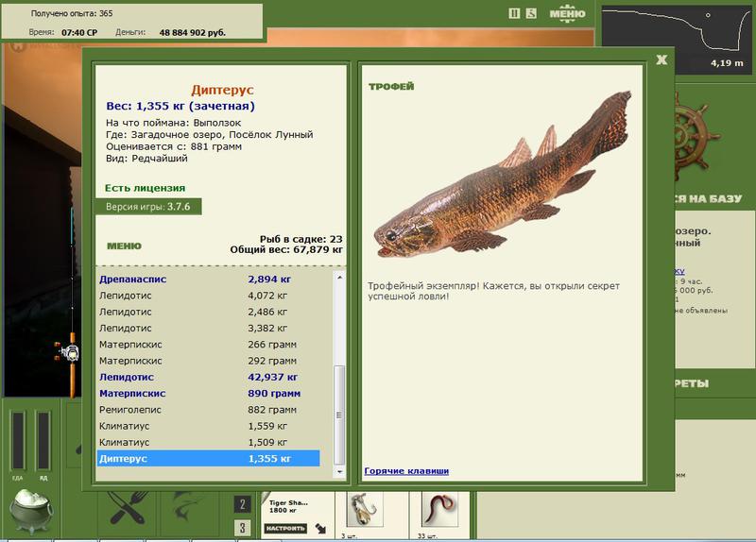Viewport: 756px width, 542px height.
Task: Select the worm bait with 33 шт.
Action: click(x=439, y=509)
